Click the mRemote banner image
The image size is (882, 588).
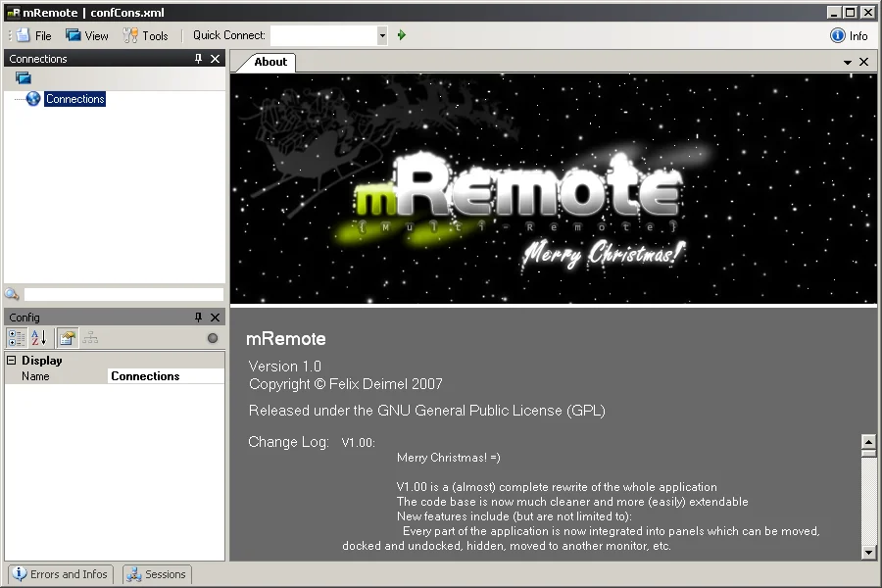pyautogui.click(x=554, y=189)
